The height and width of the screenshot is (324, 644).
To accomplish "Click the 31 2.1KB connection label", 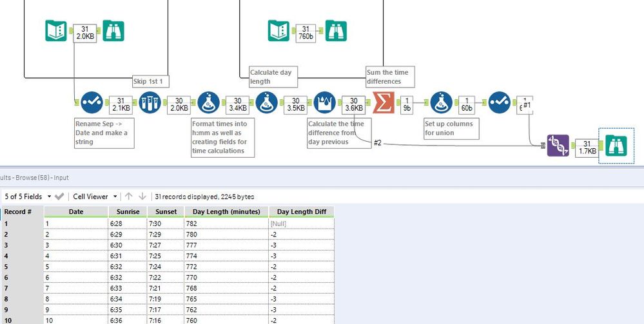I will [121, 105].
